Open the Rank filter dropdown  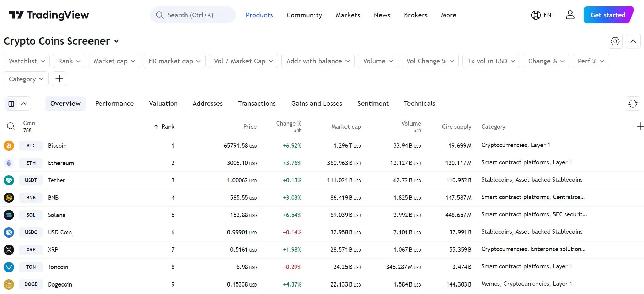(69, 61)
